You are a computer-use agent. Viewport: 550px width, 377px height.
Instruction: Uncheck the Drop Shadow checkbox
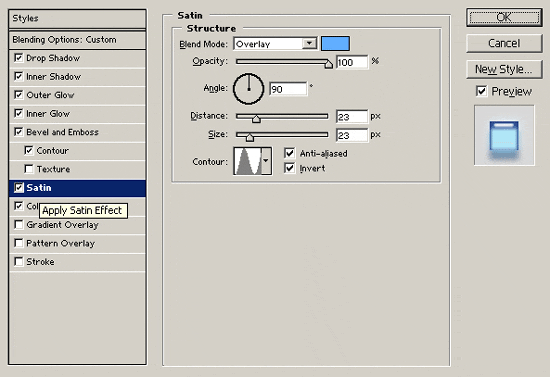(x=19, y=58)
